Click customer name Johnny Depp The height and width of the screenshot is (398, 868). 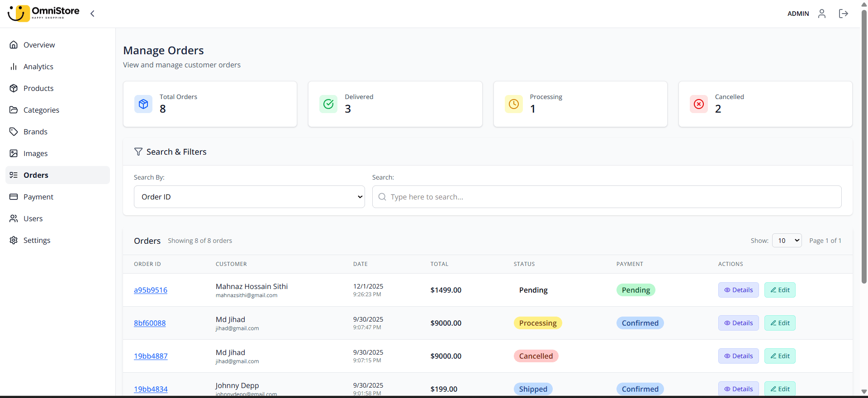pos(237,385)
